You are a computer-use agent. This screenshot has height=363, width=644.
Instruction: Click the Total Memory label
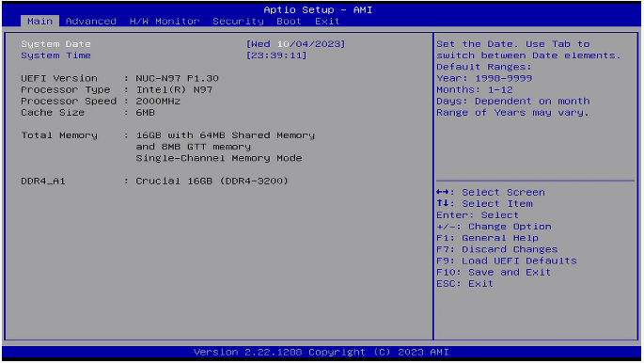pyautogui.click(x=59, y=135)
